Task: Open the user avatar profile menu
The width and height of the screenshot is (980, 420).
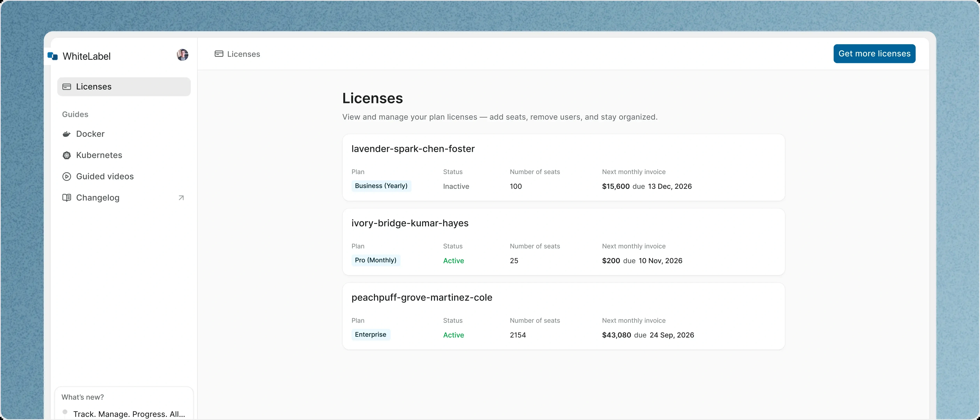Action: [x=183, y=55]
